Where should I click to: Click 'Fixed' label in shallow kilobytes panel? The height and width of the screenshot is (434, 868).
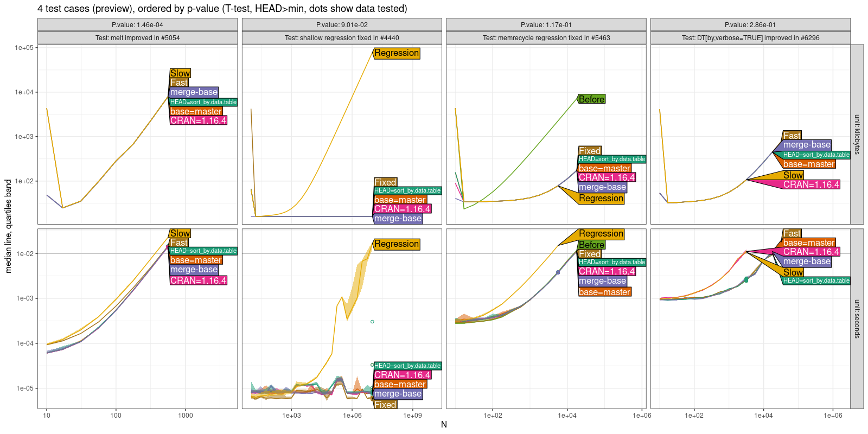(x=385, y=182)
